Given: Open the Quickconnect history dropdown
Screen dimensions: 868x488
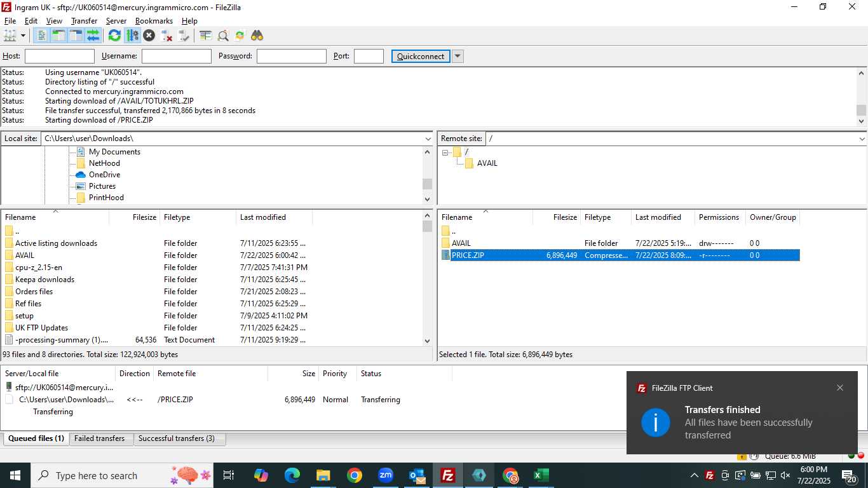Looking at the screenshot, I should click(x=458, y=56).
